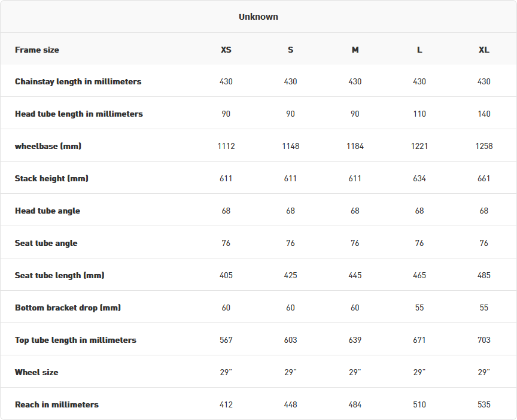Click the 'wheelbase (mm)' row label
Viewport: 517px width, 420px height.
click(48, 146)
